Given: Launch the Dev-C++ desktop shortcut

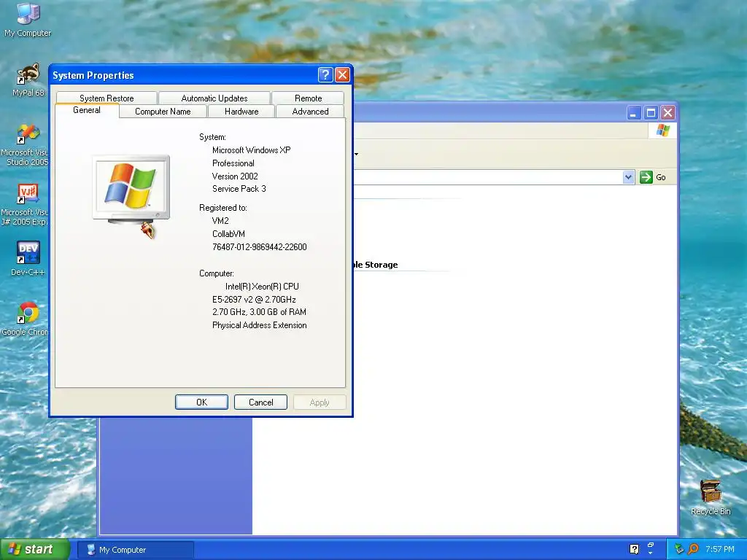Looking at the screenshot, I should 28,259.
